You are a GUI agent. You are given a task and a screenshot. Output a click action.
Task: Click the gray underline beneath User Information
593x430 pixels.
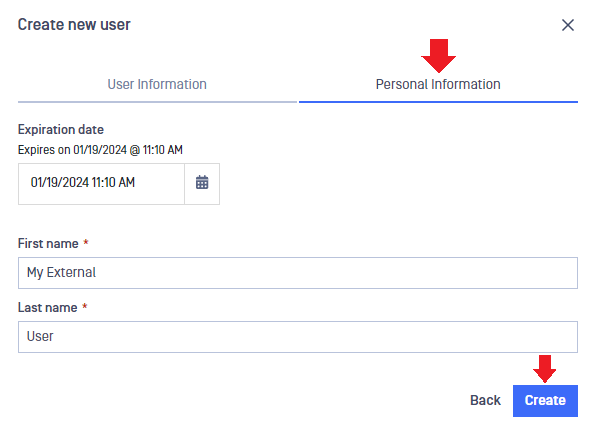pyautogui.click(x=157, y=102)
